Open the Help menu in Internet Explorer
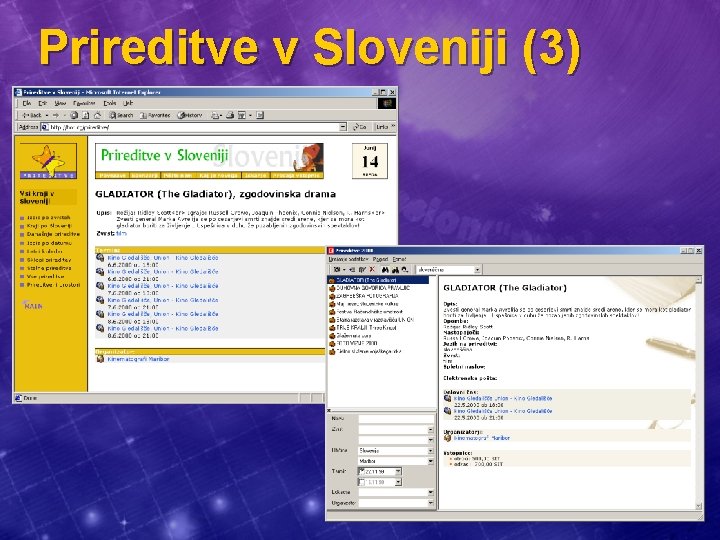 coord(128,103)
